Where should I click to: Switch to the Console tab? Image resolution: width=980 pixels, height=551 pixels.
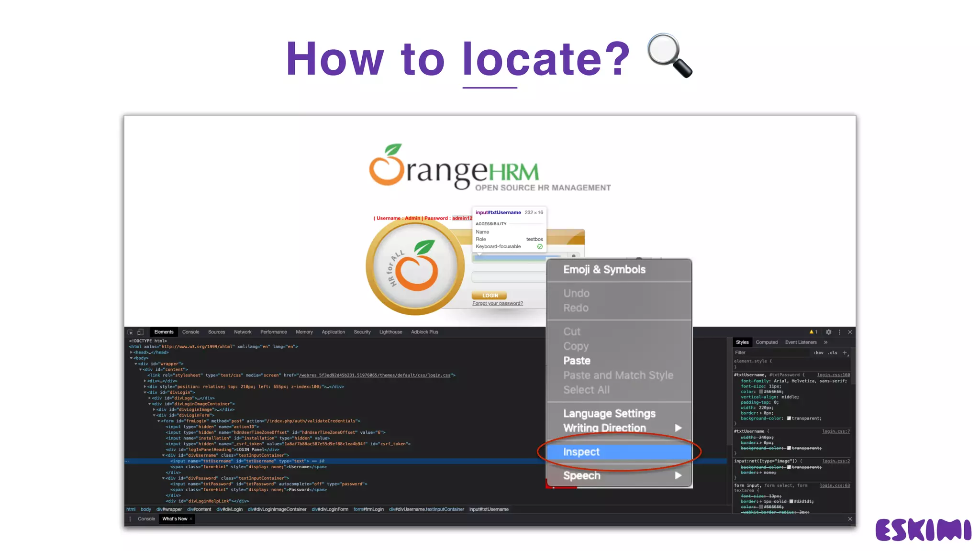pyautogui.click(x=190, y=332)
